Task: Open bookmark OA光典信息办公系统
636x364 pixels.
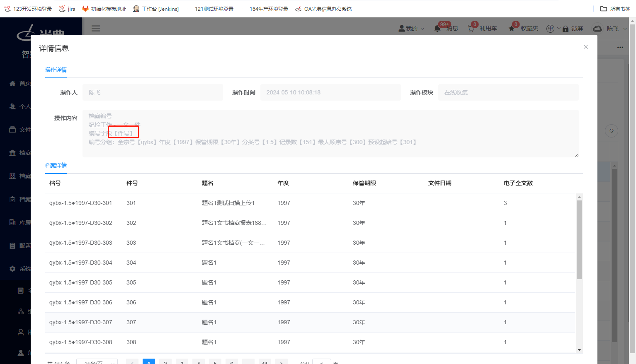Action: coord(323,9)
